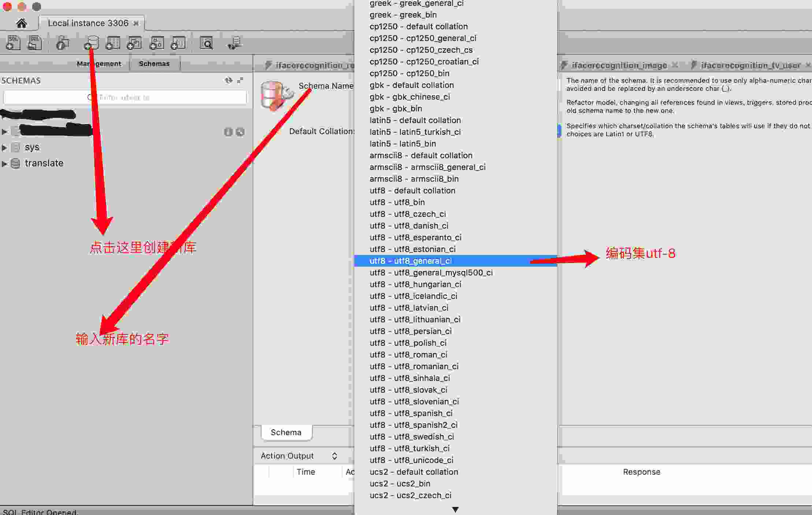
Task: Open the ifacerecognition_tv_user editor tab
Action: 750,65
